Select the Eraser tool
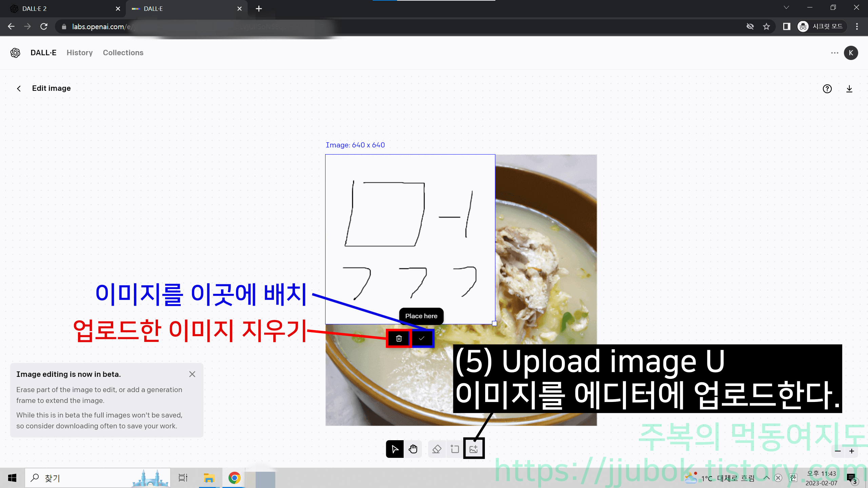The width and height of the screenshot is (868, 488). pos(437,449)
